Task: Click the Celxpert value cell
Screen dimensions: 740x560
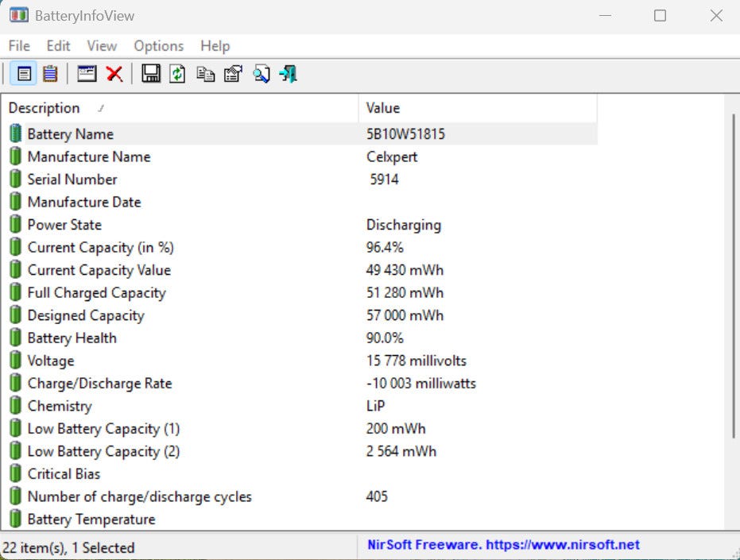Action: click(x=392, y=156)
